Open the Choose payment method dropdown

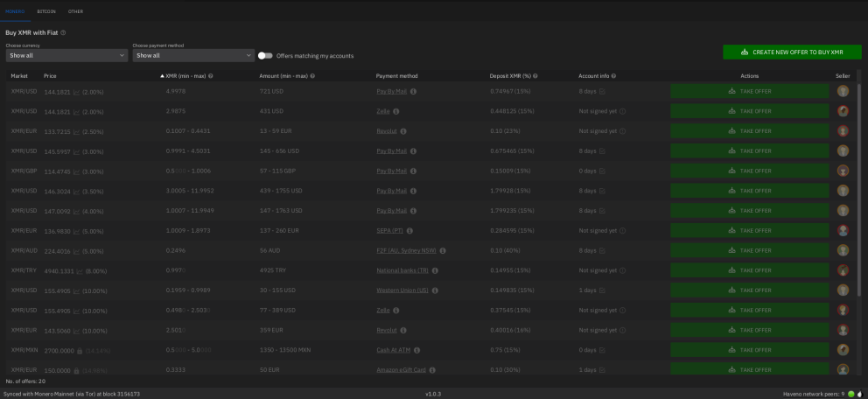click(x=193, y=55)
